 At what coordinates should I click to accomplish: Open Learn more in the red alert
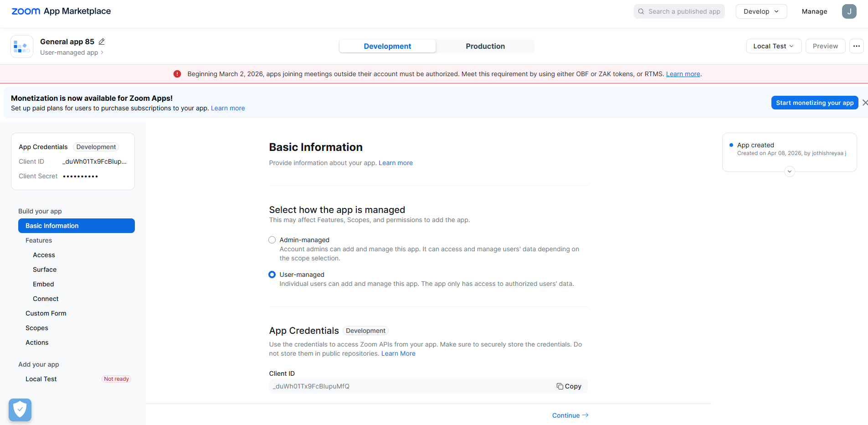[683, 74]
